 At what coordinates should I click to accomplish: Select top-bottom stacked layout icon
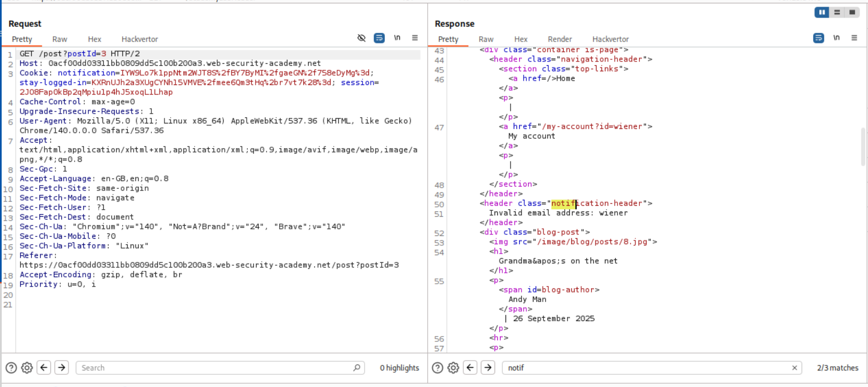tap(837, 12)
